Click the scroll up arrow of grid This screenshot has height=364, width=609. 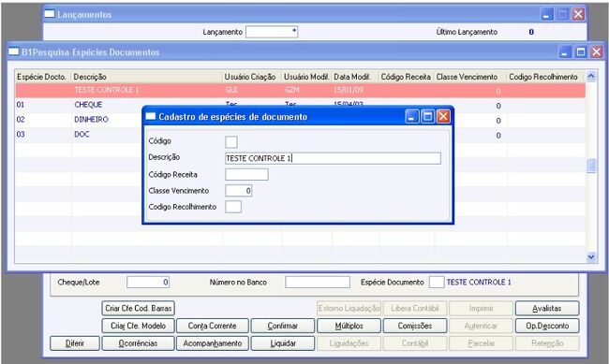[591, 76]
